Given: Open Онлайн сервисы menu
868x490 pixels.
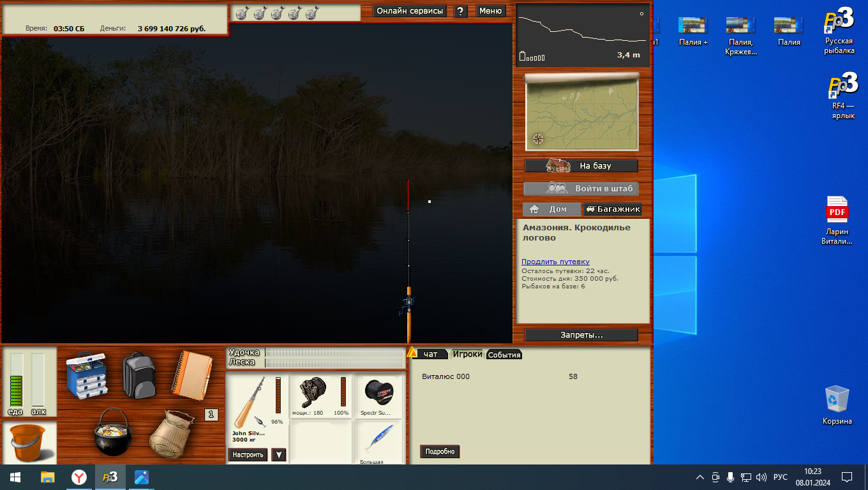Looking at the screenshot, I should point(410,11).
